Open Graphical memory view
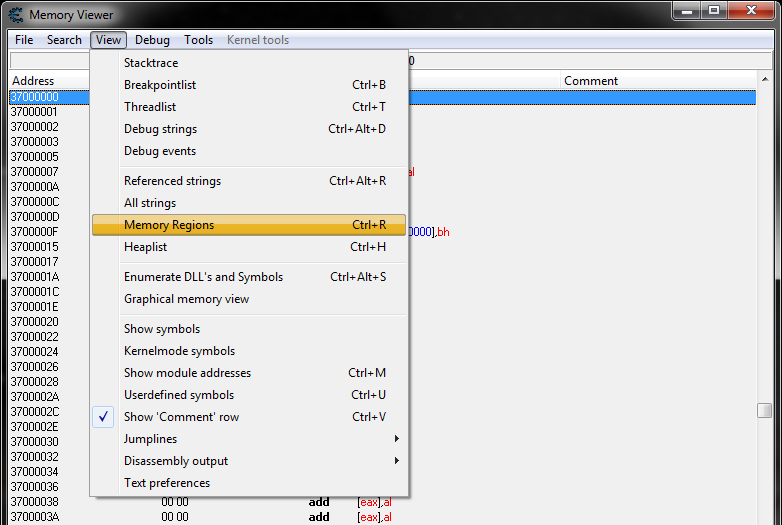 point(186,299)
